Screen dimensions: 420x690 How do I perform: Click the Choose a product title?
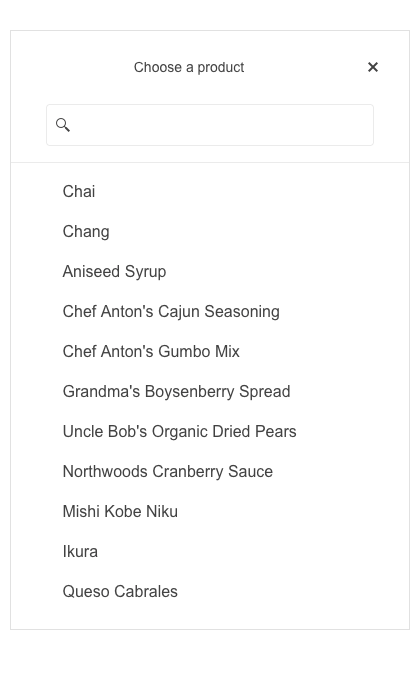(x=189, y=67)
